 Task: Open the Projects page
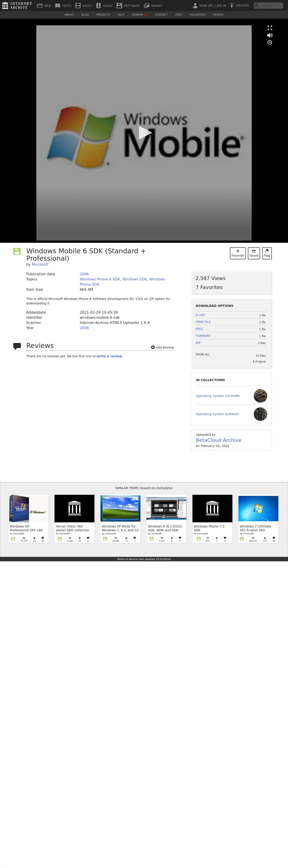[103, 15]
